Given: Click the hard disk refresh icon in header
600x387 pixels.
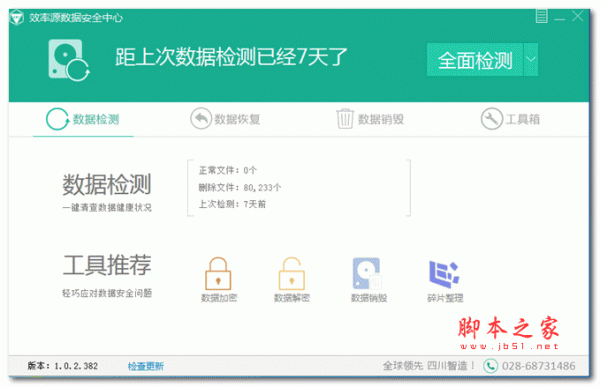Looking at the screenshot, I should (x=69, y=60).
